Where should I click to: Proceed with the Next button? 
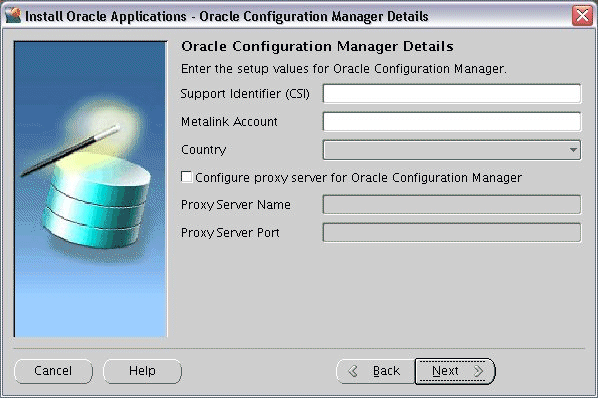pyautogui.click(x=455, y=371)
